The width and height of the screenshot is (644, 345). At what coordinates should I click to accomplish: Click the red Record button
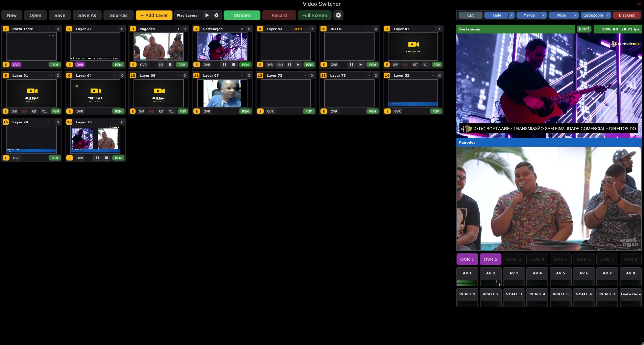pos(279,15)
